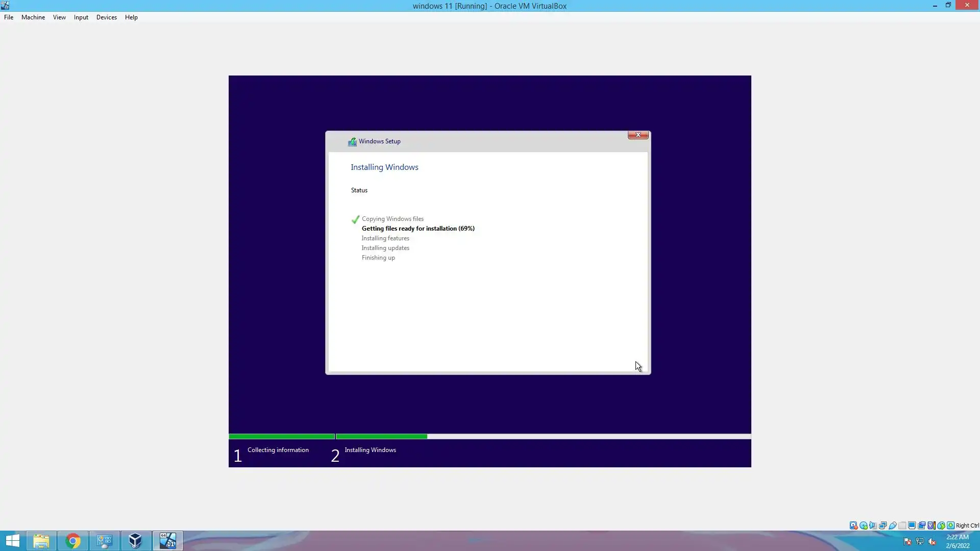Viewport: 980px width, 551px height.
Task: Open the Input menu
Action: (81, 17)
